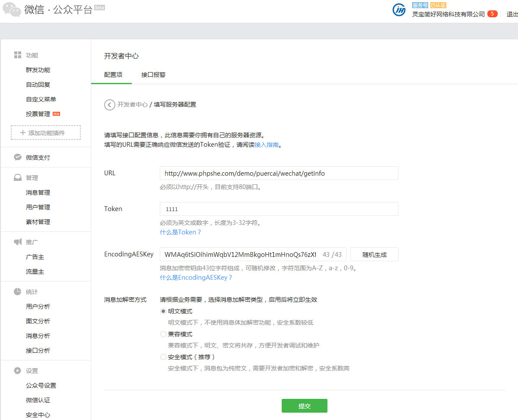Select the 安全模式（推荐）radio button
The width and height of the screenshot is (518, 420).
point(163,357)
